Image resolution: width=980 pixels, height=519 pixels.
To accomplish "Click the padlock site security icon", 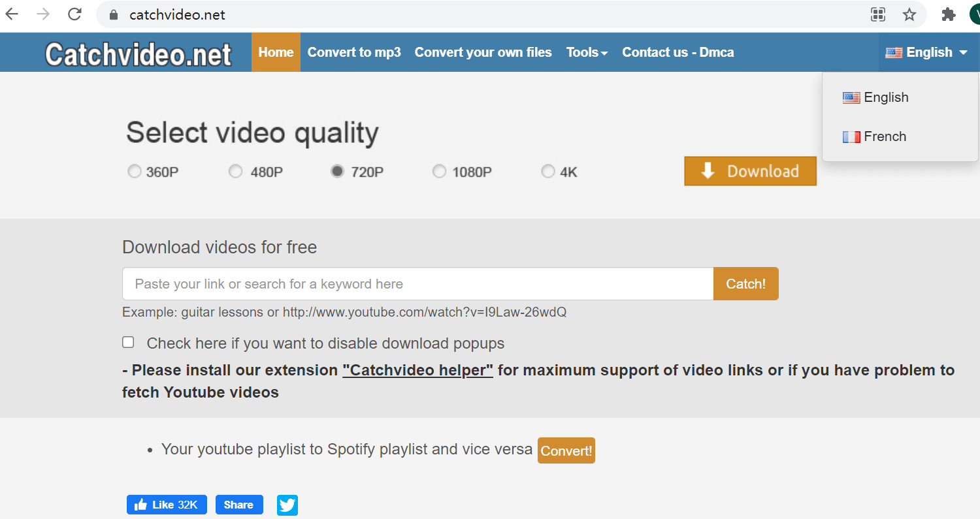I will pyautogui.click(x=114, y=14).
